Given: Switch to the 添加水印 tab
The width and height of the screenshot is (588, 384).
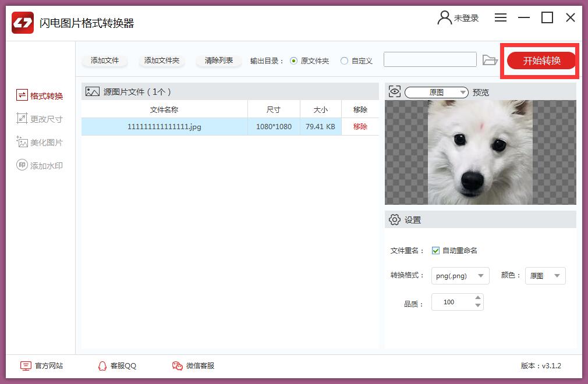Looking at the screenshot, I should (40, 165).
